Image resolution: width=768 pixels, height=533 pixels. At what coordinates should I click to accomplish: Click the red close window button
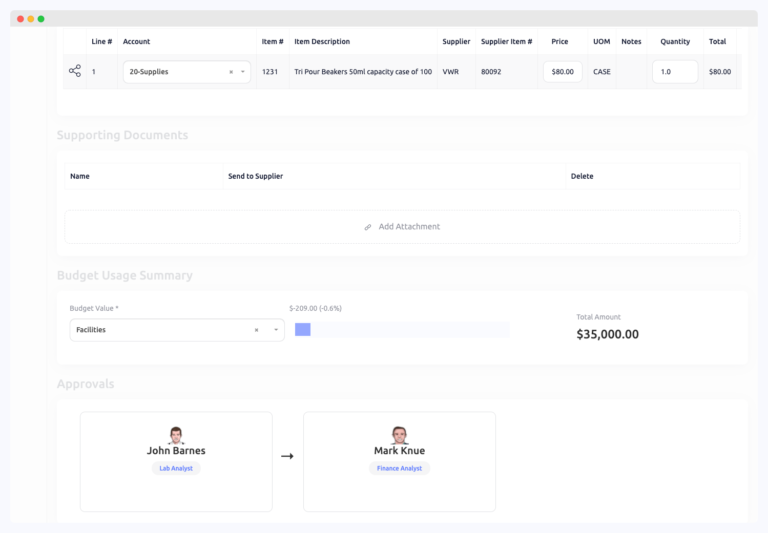(x=21, y=19)
